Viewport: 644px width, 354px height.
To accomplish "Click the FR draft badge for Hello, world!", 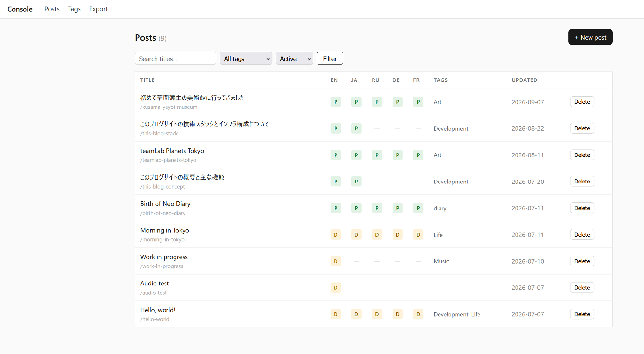I will tap(418, 314).
